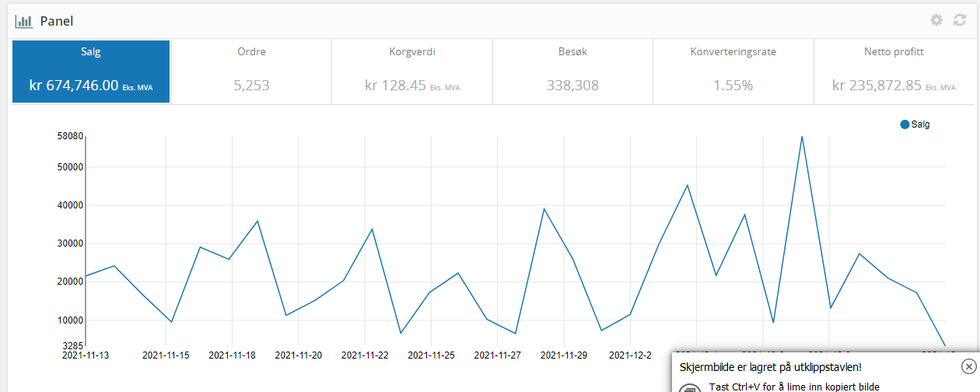The image size is (980, 392).
Task: Switch to the Ordre tab
Action: tap(251, 72)
